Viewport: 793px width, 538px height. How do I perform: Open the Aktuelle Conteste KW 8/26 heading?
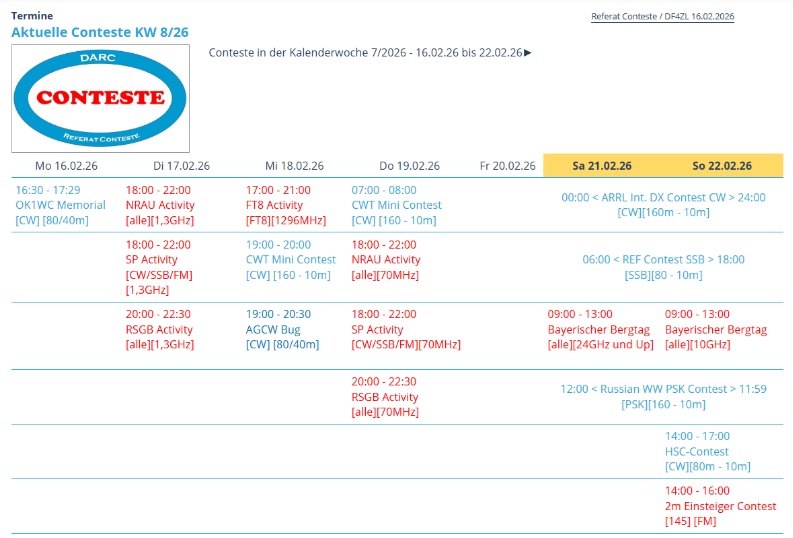(x=99, y=32)
